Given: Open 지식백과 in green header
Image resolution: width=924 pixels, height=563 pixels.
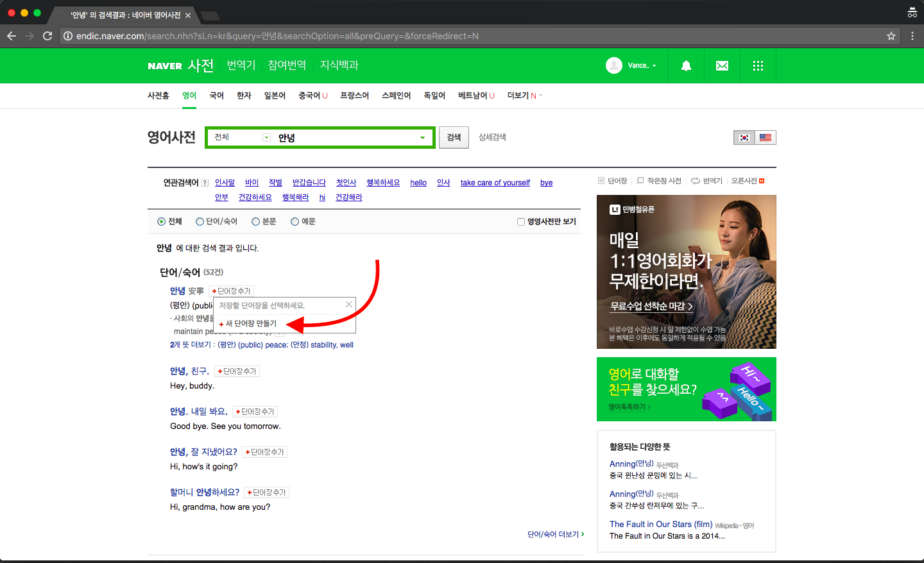Looking at the screenshot, I should (339, 65).
